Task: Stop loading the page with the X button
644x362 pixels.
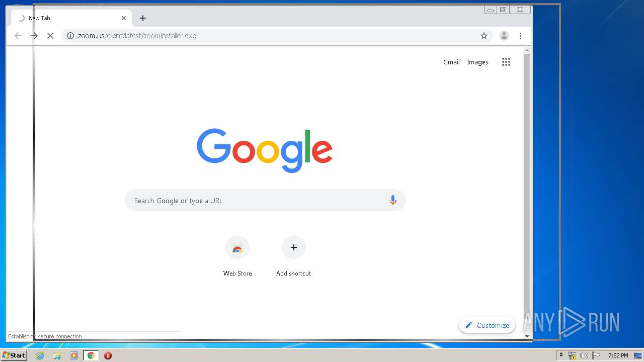Action: point(50,36)
